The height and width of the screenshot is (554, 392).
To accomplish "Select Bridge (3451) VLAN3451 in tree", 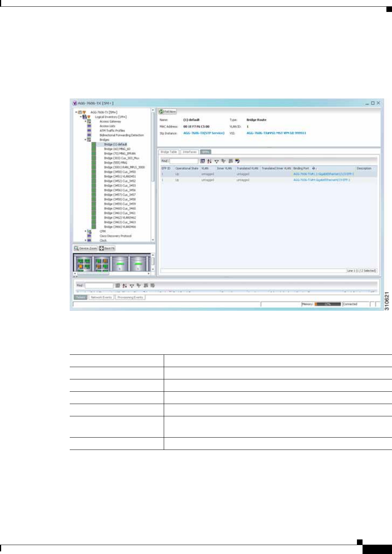I will (x=120, y=176).
